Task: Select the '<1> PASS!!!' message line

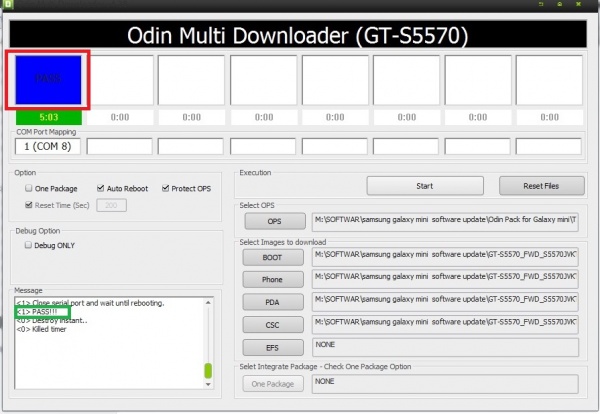Action: click(x=37, y=312)
